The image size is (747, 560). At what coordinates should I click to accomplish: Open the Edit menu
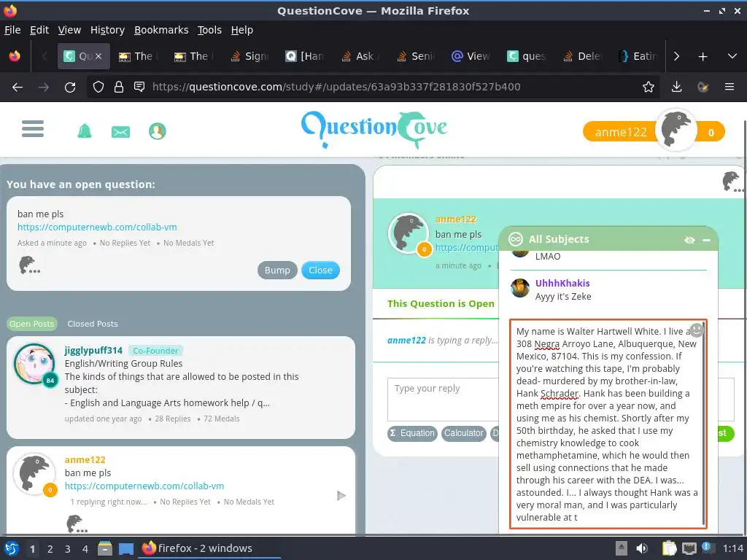[39, 30]
